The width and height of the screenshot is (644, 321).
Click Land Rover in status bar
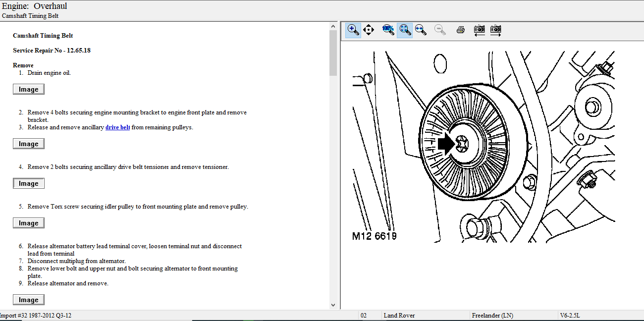(399, 316)
